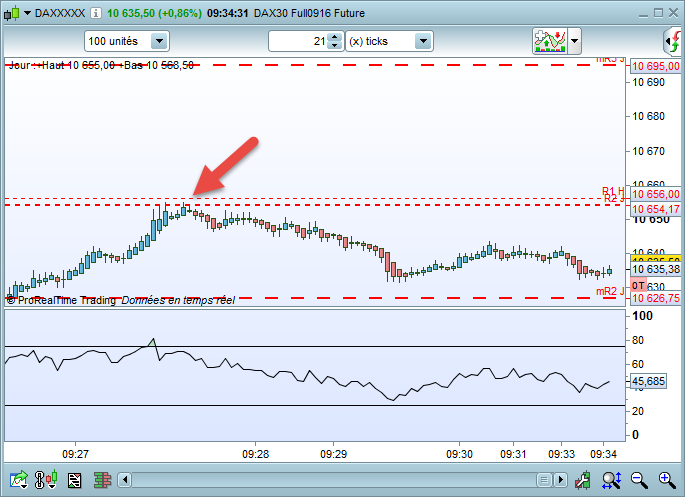Click the tick number input field showing 21
The width and height of the screenshot is (685, 497).
(298, 41)
